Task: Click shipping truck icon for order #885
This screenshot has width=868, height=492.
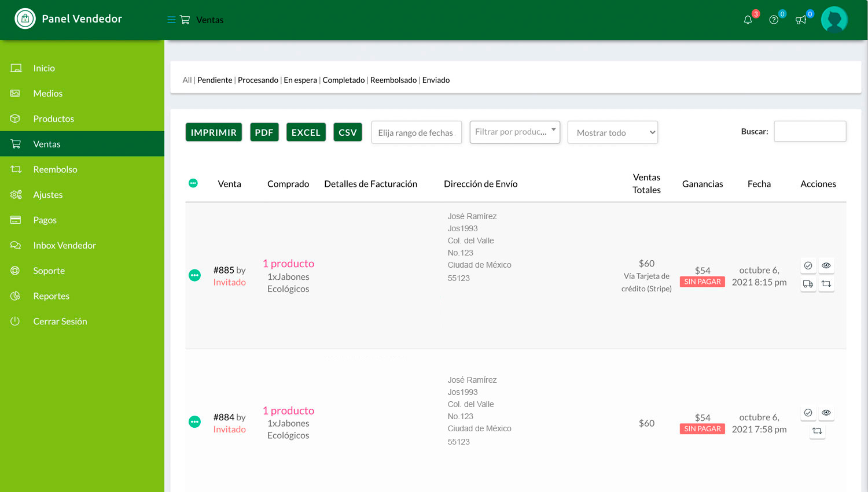Action: (808, 284)
